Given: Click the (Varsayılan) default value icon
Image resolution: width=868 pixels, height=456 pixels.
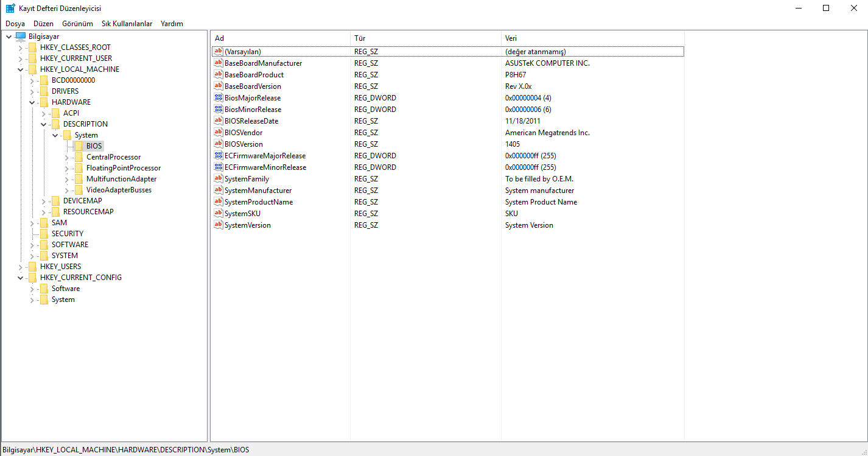Looking at the screenshot, I should (x=219, y=52).
